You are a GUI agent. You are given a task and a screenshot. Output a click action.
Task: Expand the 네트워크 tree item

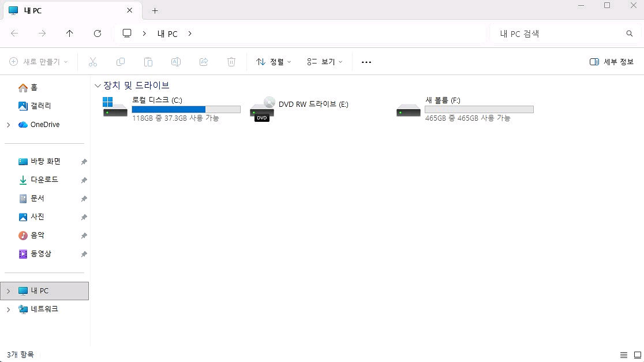8,309
